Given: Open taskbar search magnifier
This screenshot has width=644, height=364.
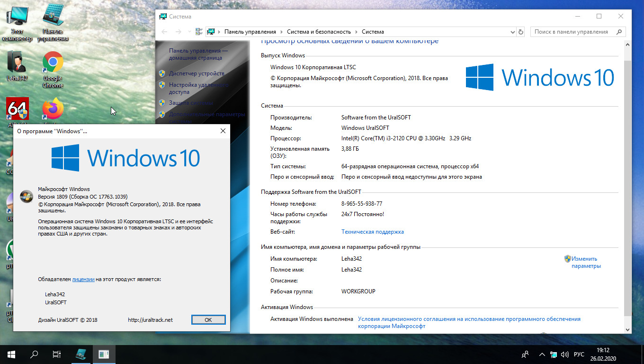Looking at the screenshot, I should click(34, 354).
